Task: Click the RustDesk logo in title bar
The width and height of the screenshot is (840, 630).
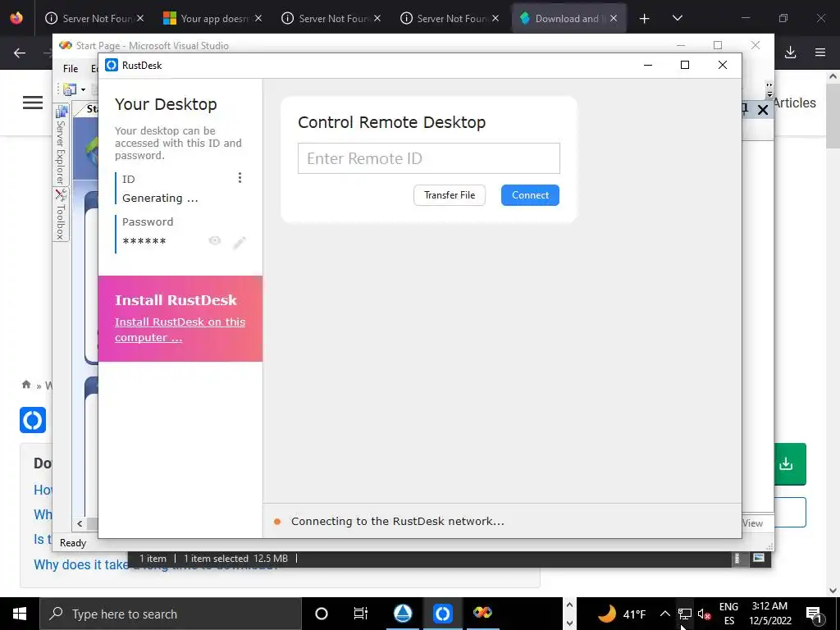Action: [112, 66]
